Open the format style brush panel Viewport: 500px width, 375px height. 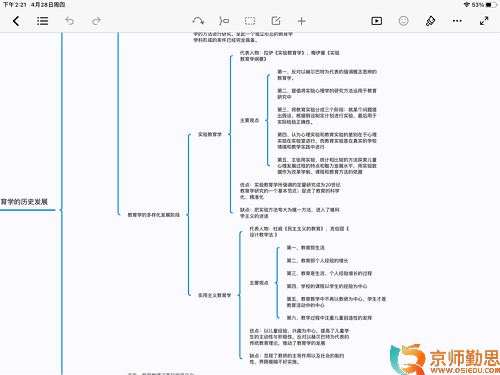tap(430, 21)
